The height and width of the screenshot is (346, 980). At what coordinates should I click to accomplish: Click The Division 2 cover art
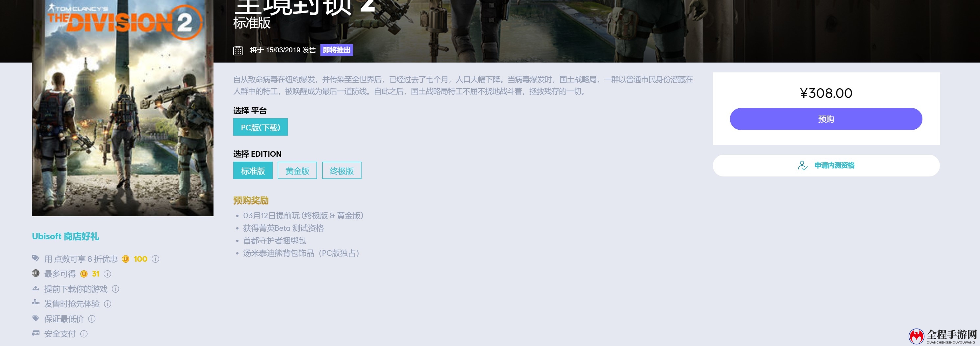point(122,108)
